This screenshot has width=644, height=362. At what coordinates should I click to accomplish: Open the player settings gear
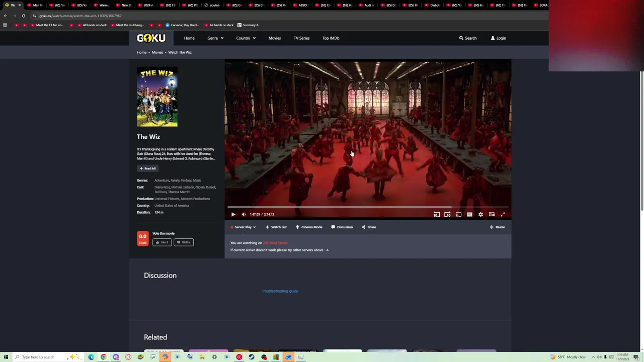coord(480,215)
